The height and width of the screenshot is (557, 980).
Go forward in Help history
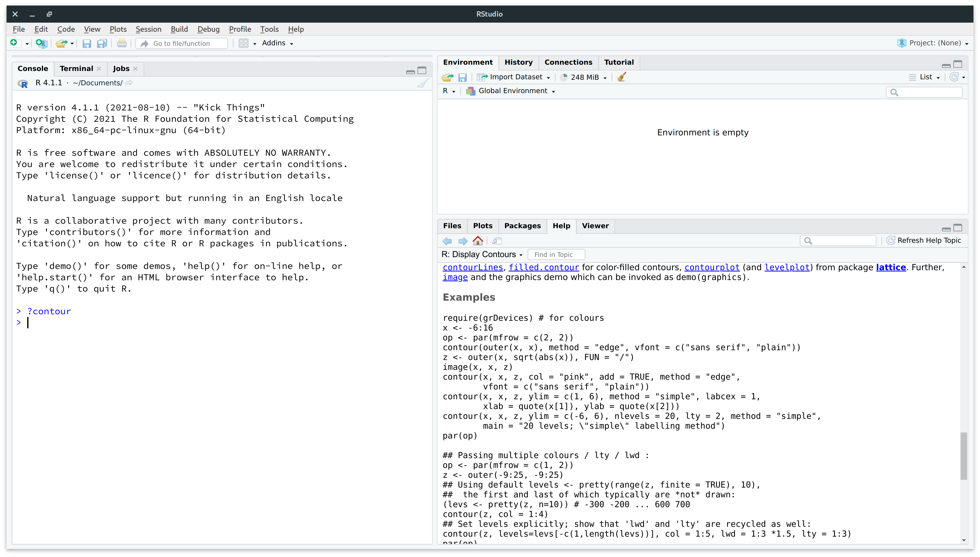[463, 241]
